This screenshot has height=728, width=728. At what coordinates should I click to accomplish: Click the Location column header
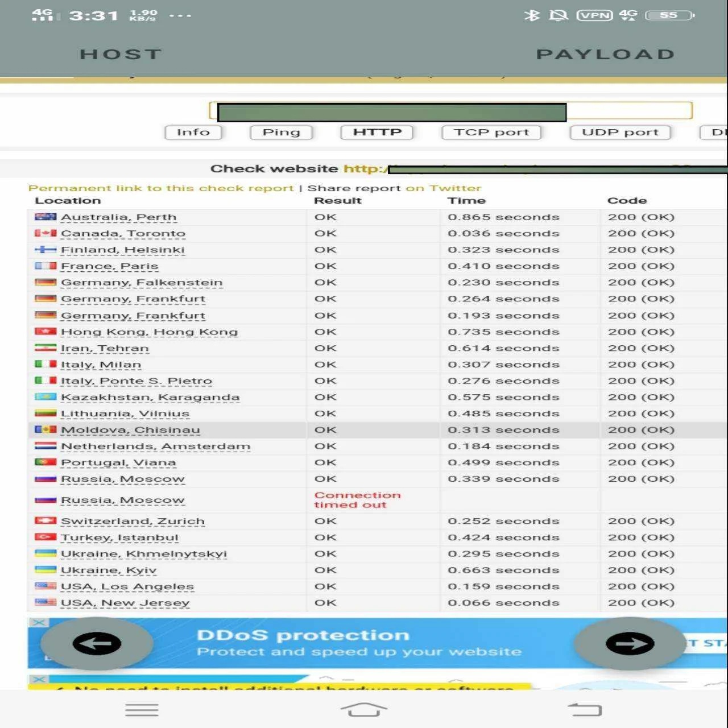point(68,200)
